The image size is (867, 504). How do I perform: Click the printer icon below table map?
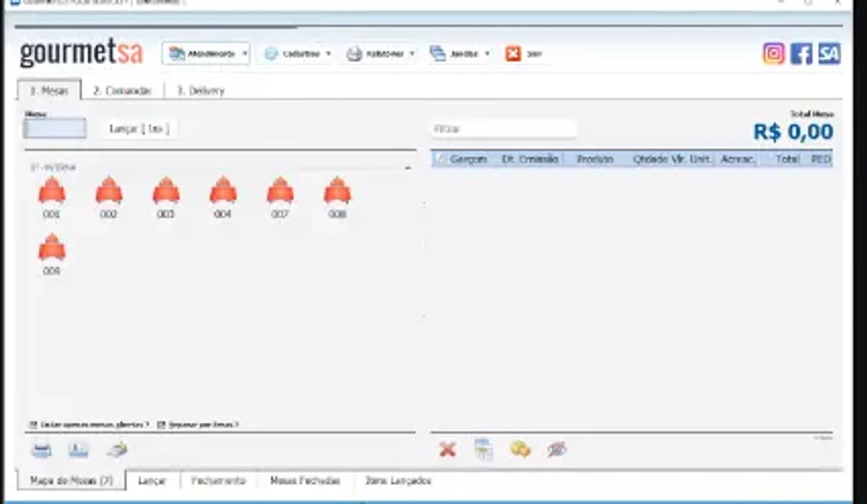click(42, 450)
